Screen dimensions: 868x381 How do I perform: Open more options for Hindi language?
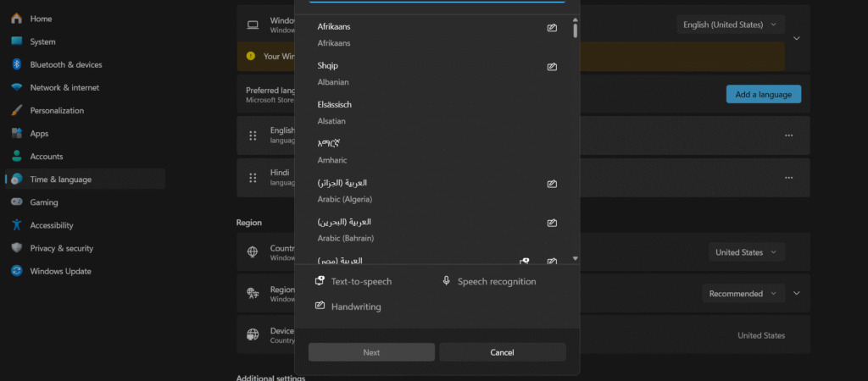[789, 178]
